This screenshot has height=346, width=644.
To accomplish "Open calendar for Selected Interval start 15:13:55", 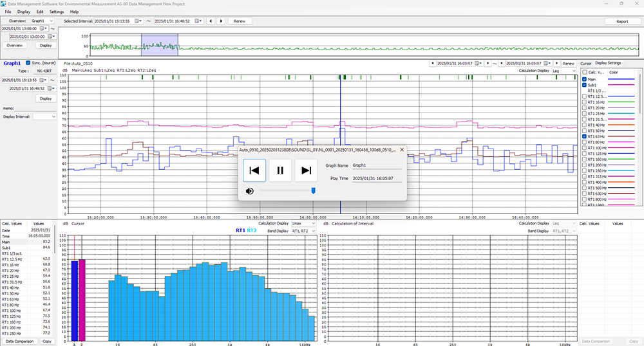I will pos(138,21).
